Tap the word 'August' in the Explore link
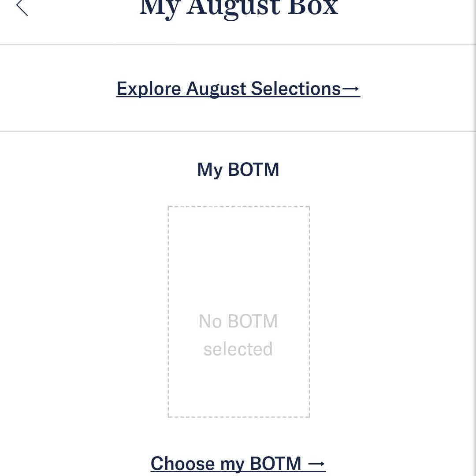The width and height of the screenshot is (476, 476). (x=216, y=89)
